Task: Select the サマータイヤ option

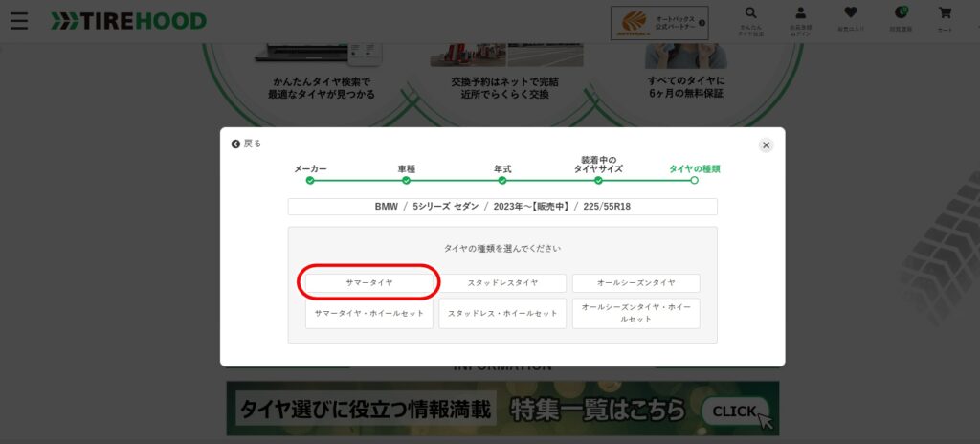Action: (369, 283)
